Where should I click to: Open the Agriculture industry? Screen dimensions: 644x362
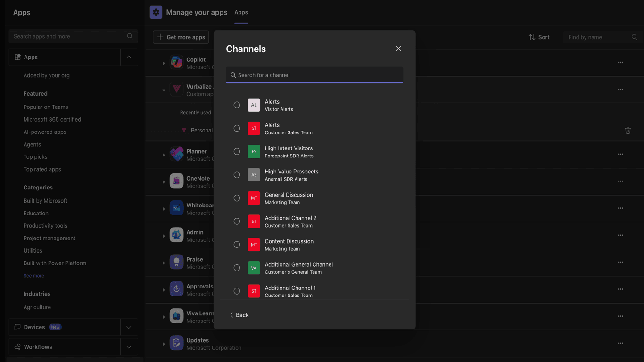(37, 307)
